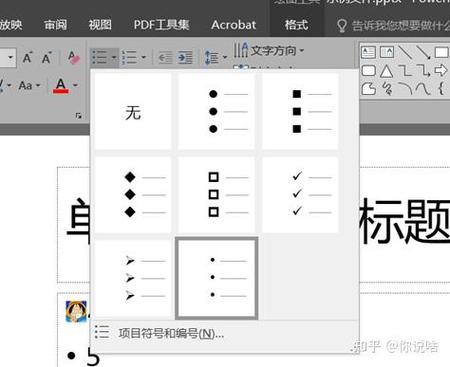Select the right block arrow shape
The height and width of the screenshot is (367, 450).
coord(441,70)
